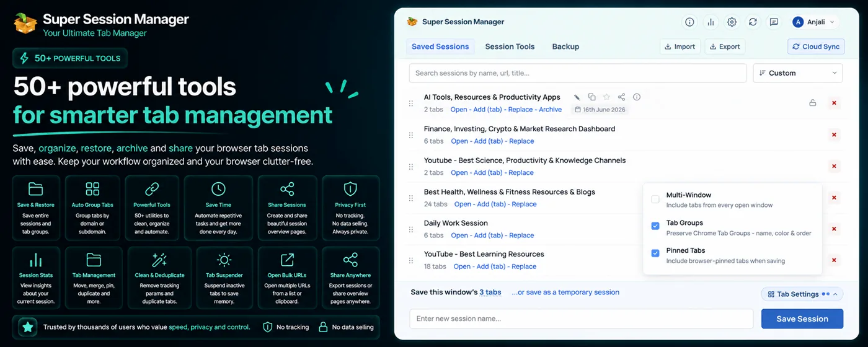Click Archive link on AI Tools session
This screenshot has width=868, height=347.
550,110
